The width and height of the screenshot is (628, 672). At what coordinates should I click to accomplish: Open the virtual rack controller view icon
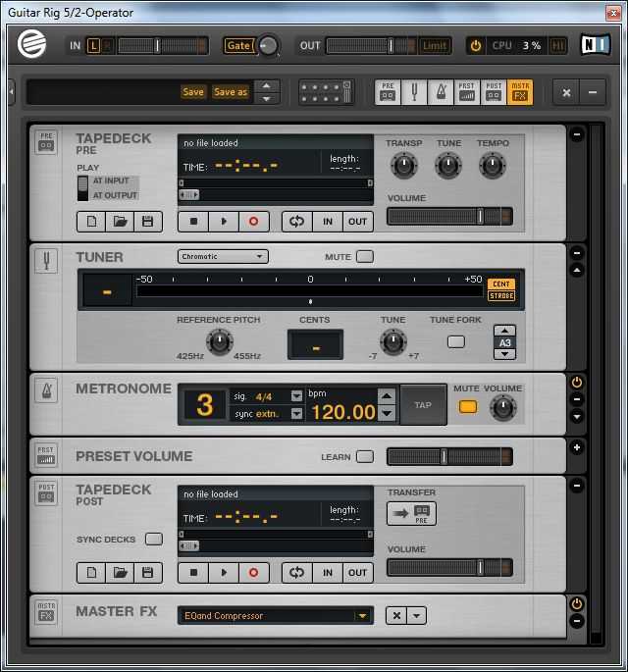326,91
